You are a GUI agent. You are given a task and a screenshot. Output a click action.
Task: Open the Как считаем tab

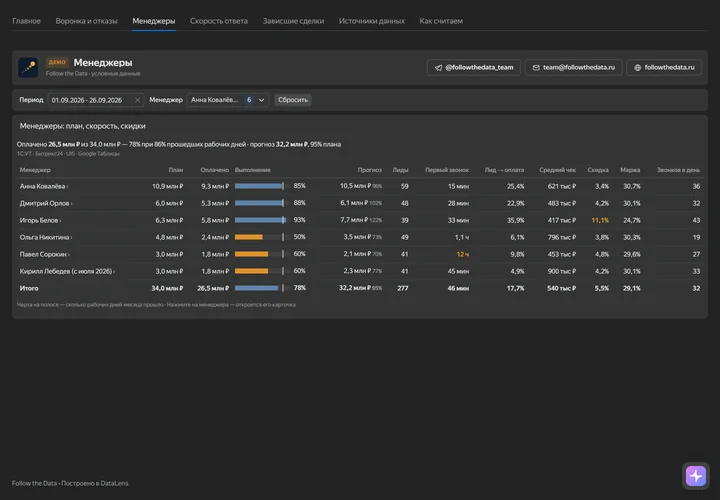click(x=441, y=21)
